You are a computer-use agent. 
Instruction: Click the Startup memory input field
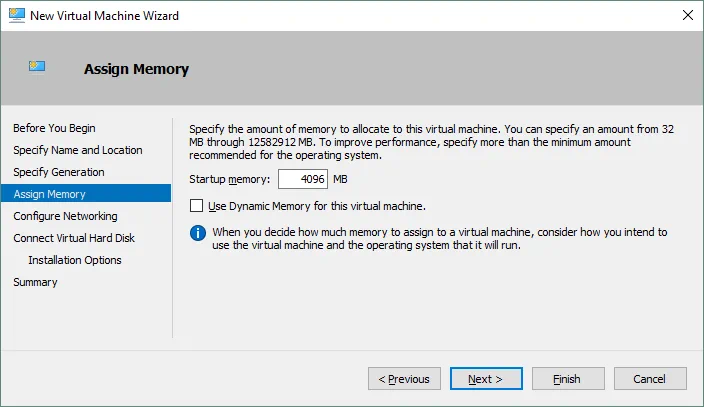click(x=303, y=179)
